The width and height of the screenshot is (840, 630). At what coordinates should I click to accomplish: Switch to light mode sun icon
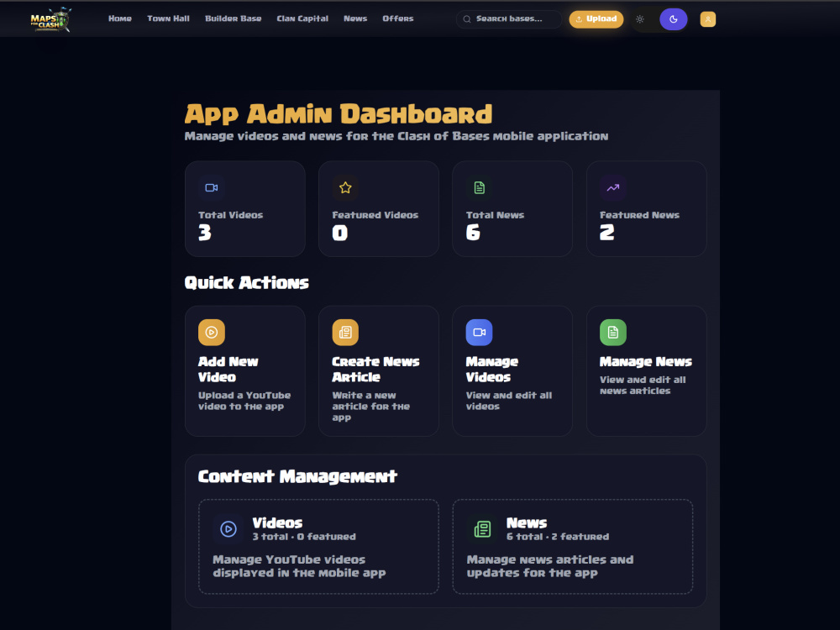pyautogui.click(x=639, y=19)
